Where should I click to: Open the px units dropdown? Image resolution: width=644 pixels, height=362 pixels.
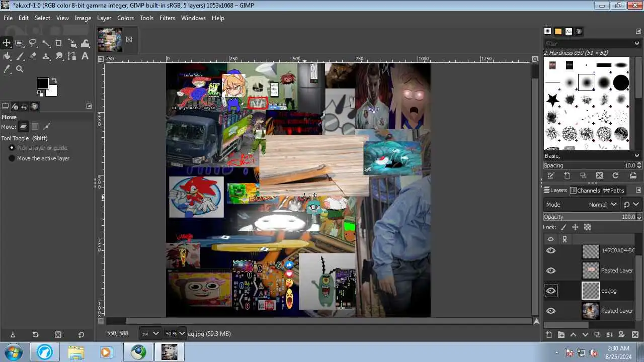tap(150, 333)
